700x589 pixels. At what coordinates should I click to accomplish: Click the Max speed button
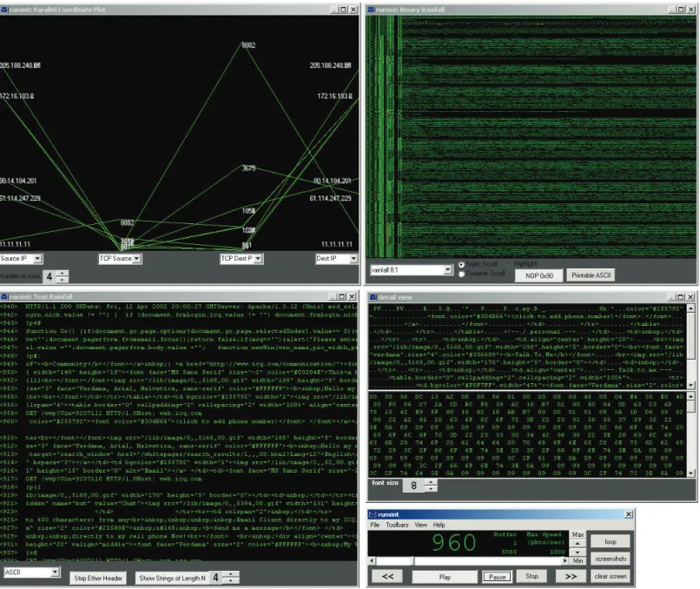click(x=578, y=534)
